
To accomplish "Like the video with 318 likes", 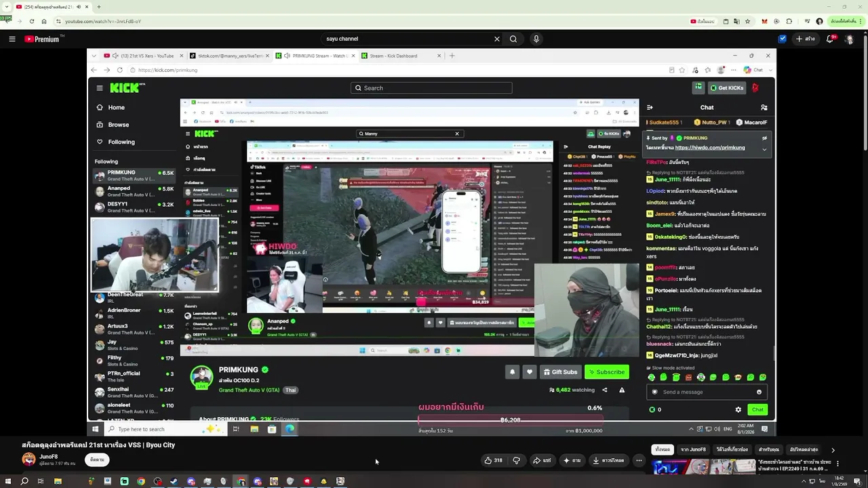I will (493, 460).
